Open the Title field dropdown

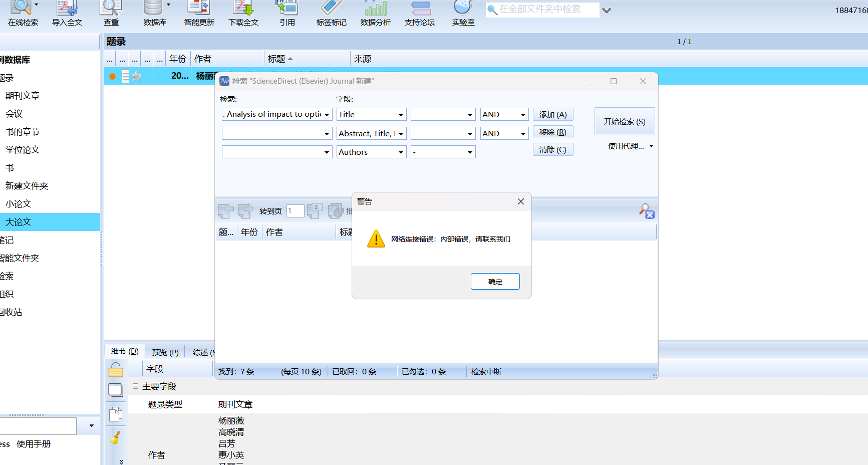click(401, 115)
